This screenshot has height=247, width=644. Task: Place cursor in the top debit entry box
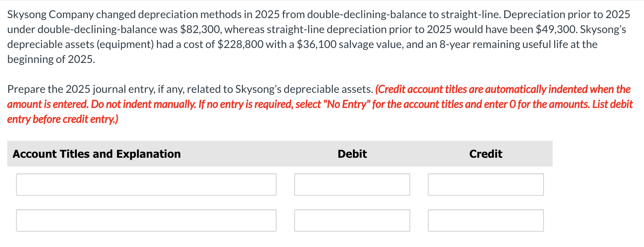pyautogui.click(x=352, y=184)
